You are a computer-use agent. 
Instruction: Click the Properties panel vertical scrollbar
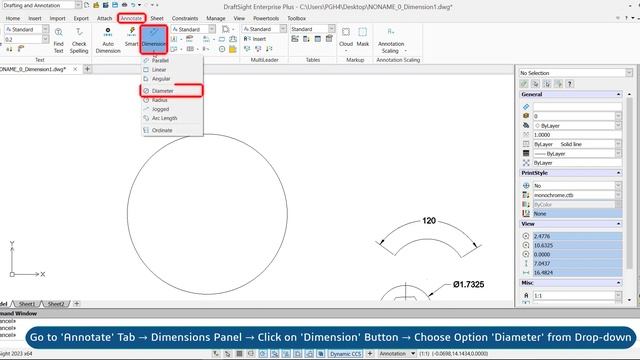tap(629, 182)
